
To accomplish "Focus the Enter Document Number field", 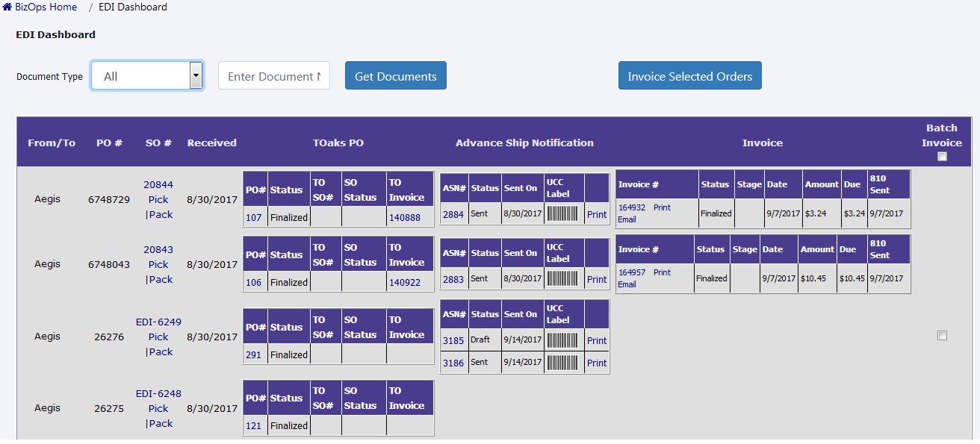I will [273, 76].
